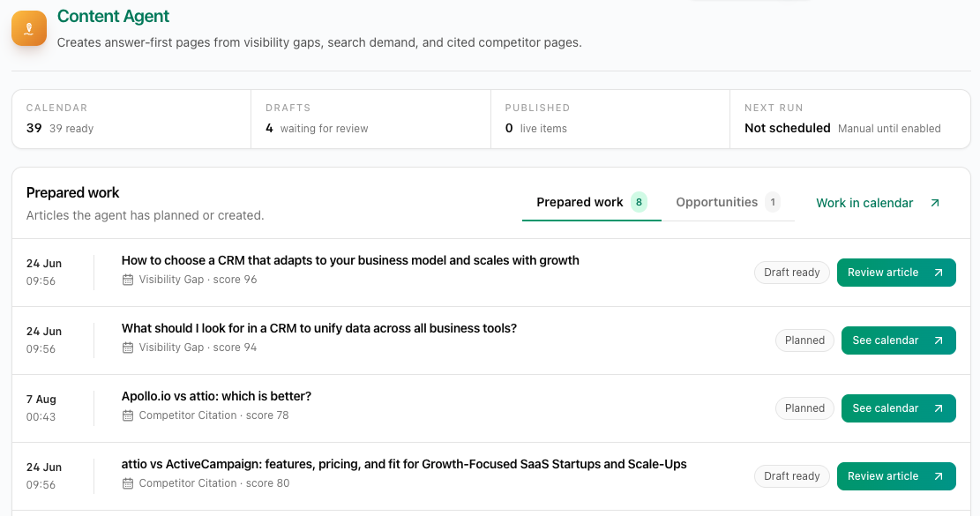Click the '7 Aug 00:43' date entry
This screenshot has width=980, height=516.
click(x=41, y=408)
